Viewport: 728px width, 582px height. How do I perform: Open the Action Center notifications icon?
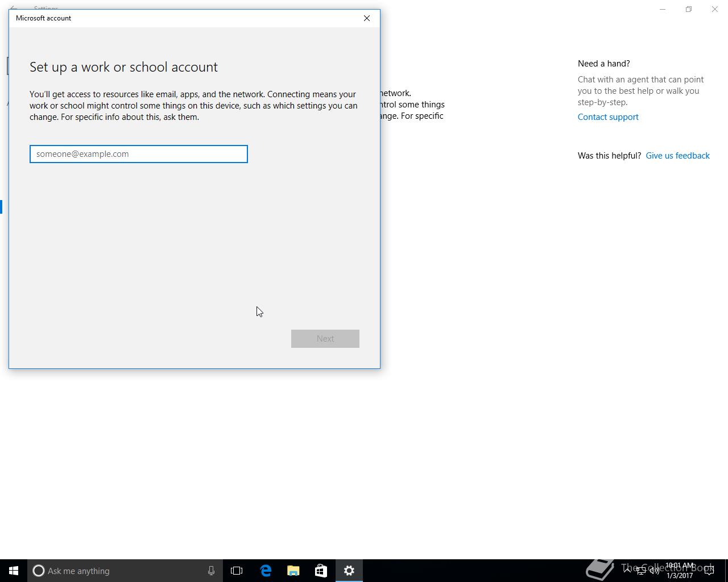coord(709,571)
